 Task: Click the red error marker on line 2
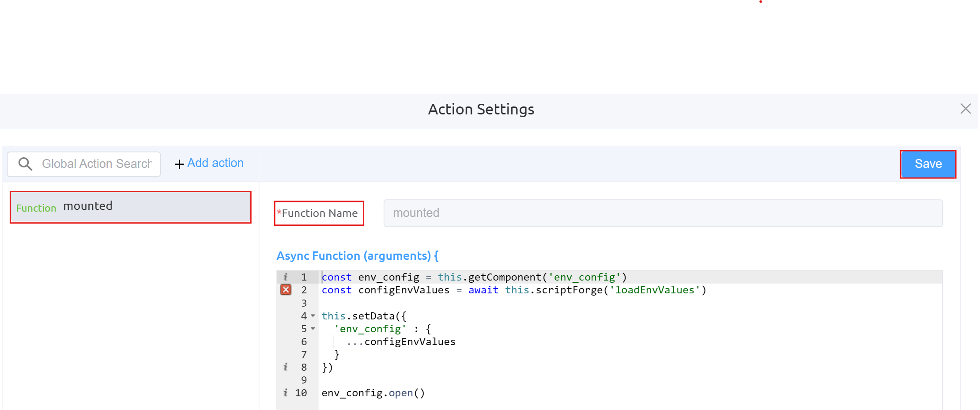point(286,290)
